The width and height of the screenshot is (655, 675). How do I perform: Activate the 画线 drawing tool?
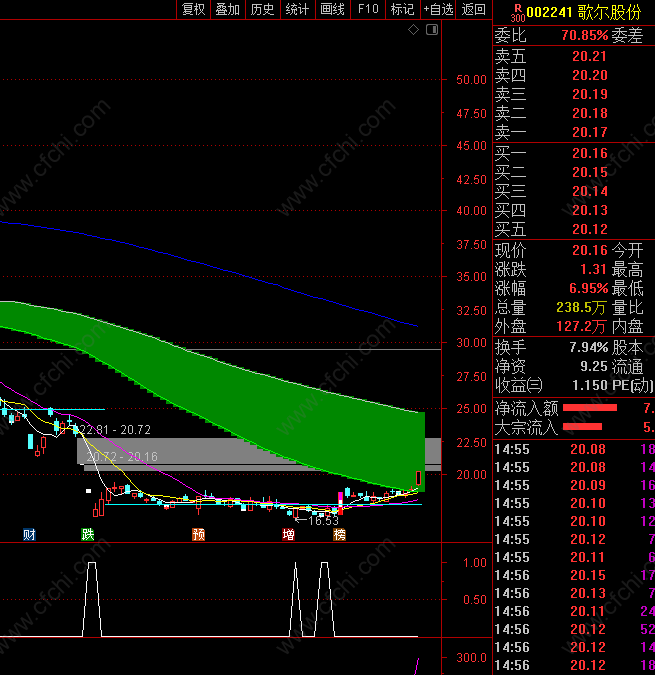[333, 9]
